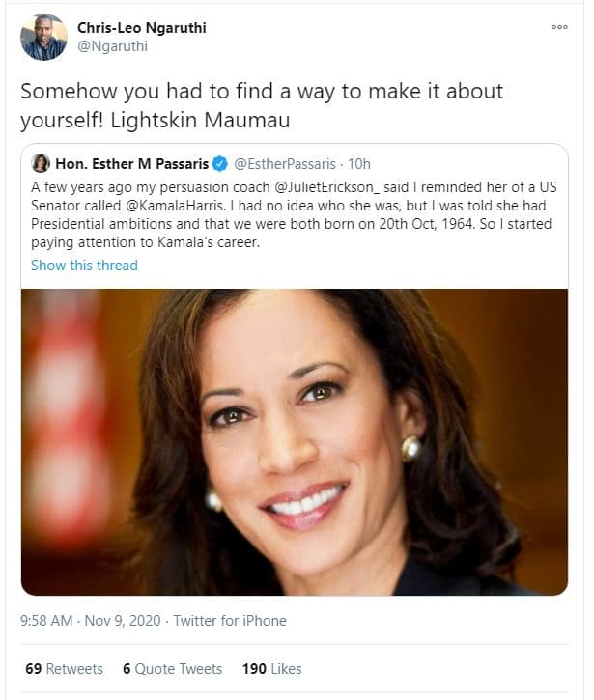Expand with Show this thread
Screen dimensions: 594x700
click(x=84, y=265)
